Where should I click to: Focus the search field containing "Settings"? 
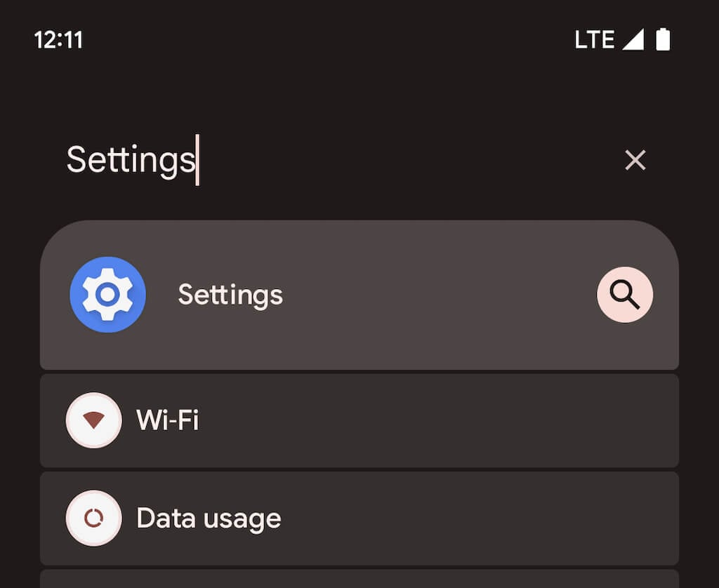point(131,161)
